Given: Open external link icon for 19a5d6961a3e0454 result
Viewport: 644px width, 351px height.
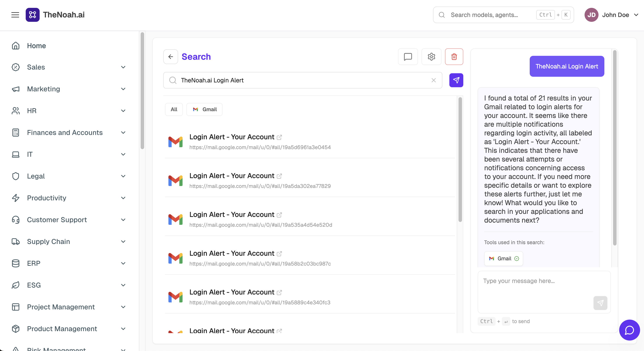Looking at the screenshot, I should [279, 137].
